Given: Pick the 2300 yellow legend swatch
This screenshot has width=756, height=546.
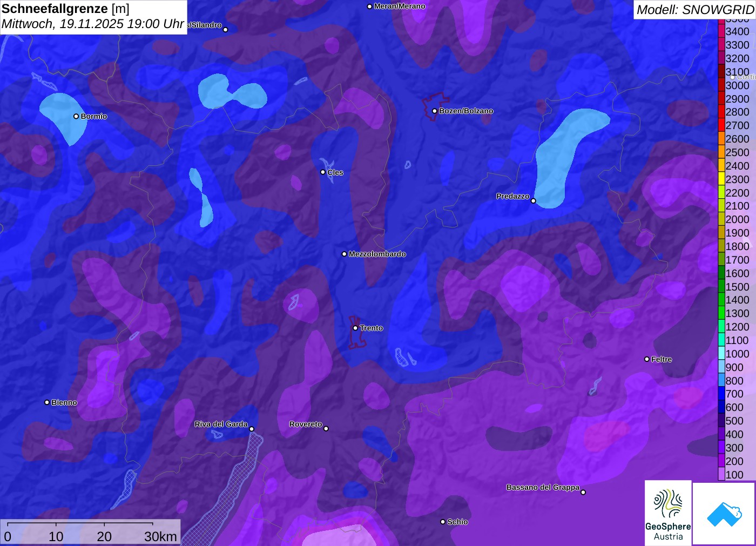Looking at the screenshot, I should tap(721, 179).
